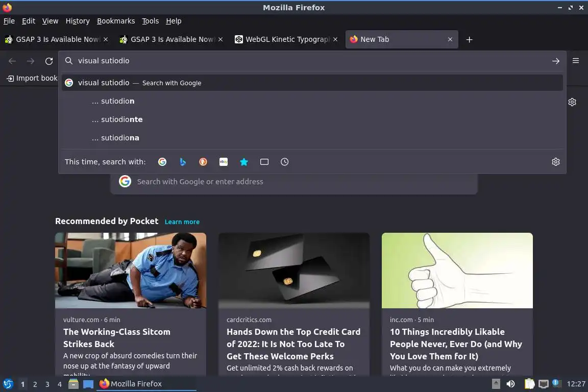Click the 12:27 clock in the taskbar
Screen dimensions: 588x392
[576, 384]
